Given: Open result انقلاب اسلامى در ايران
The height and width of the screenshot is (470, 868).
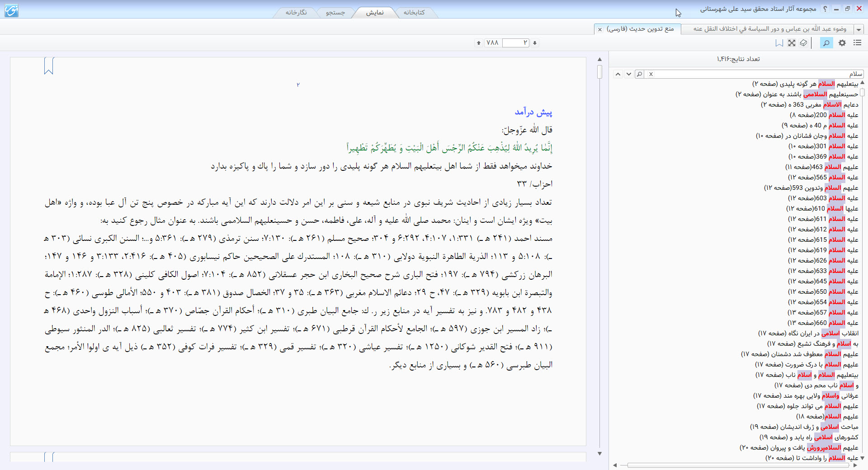Looking at the screenshot, I should click(x=808, y=334).
